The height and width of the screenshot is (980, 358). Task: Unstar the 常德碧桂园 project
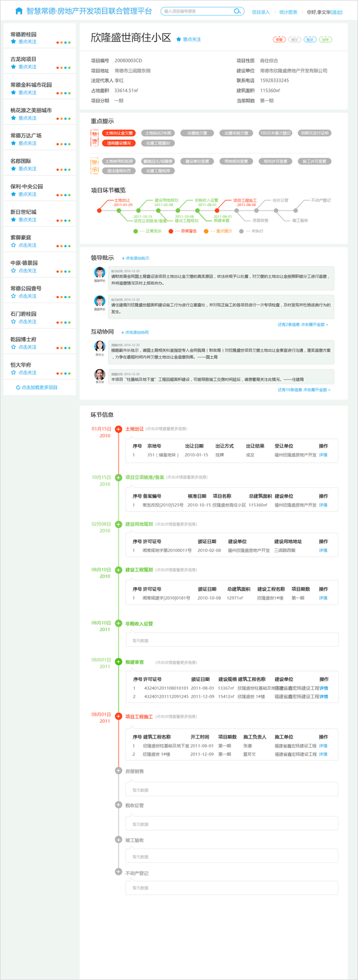(13, 42)
